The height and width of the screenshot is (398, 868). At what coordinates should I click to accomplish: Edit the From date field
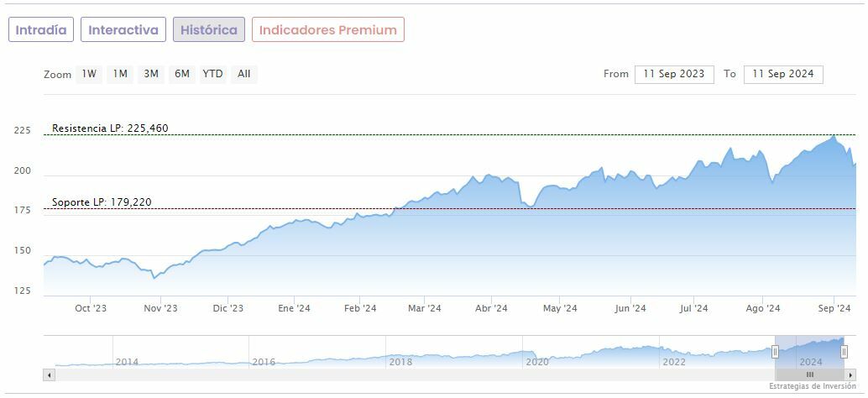click(x=674, y=74)
